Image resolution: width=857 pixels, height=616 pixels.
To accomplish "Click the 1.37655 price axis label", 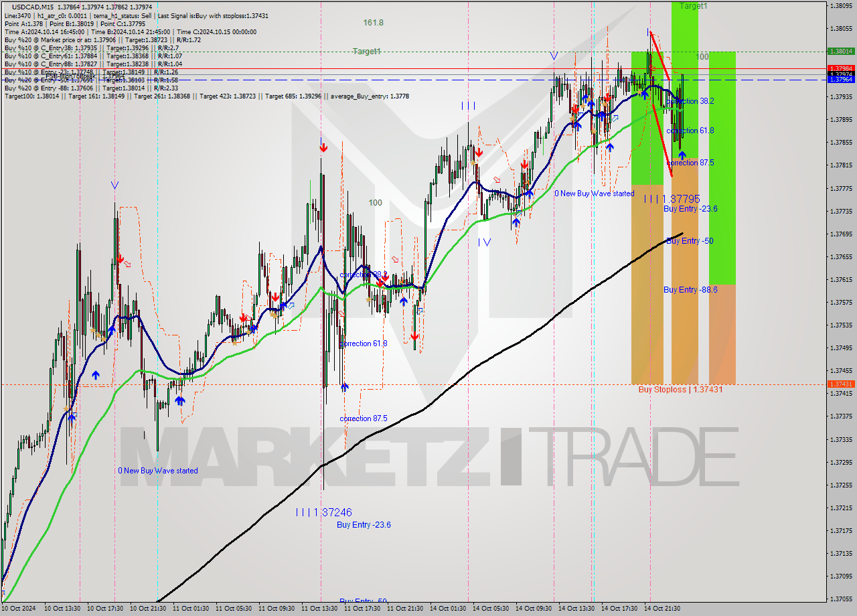I will (841, 256).
